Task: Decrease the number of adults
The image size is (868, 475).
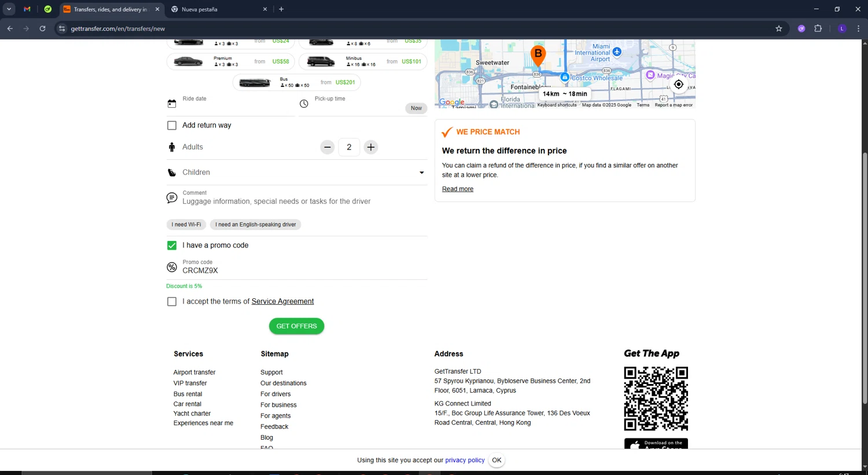Action: pos(328,147)
